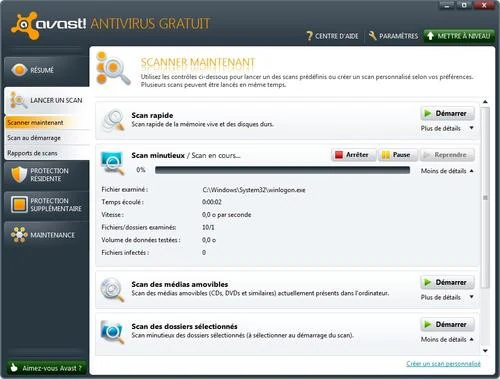Collapse Moins de détails for Scan minutieux
This screenshot has width=500, height=379.
point(447,171)
